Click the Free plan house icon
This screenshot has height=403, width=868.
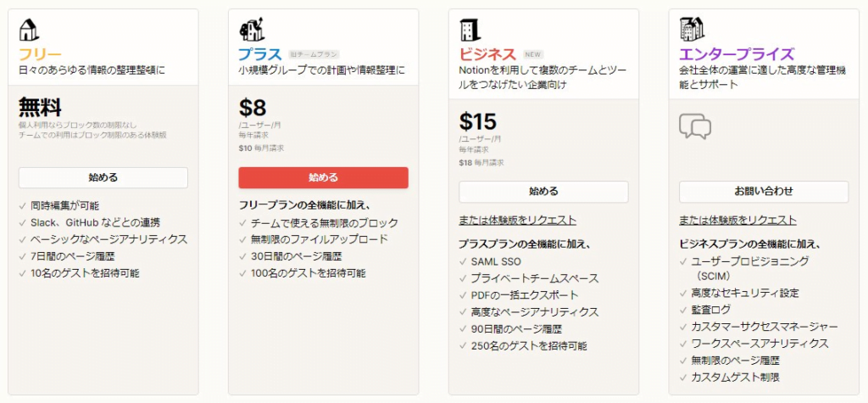click(30, 30)
